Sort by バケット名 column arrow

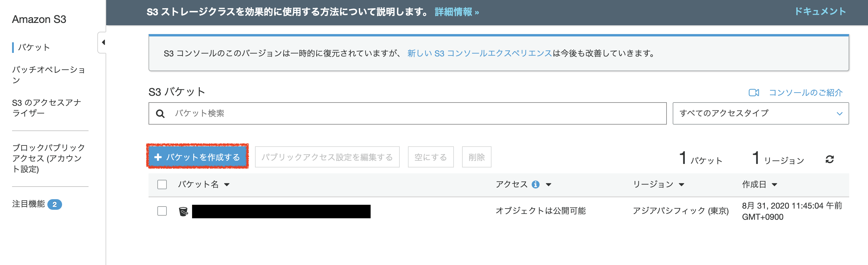tap(227, 185)
